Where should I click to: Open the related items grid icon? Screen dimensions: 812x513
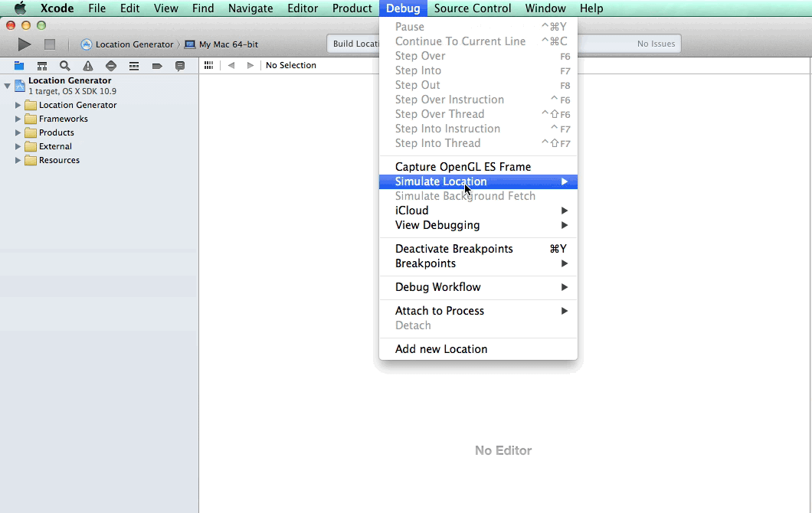tap(208, 65)
